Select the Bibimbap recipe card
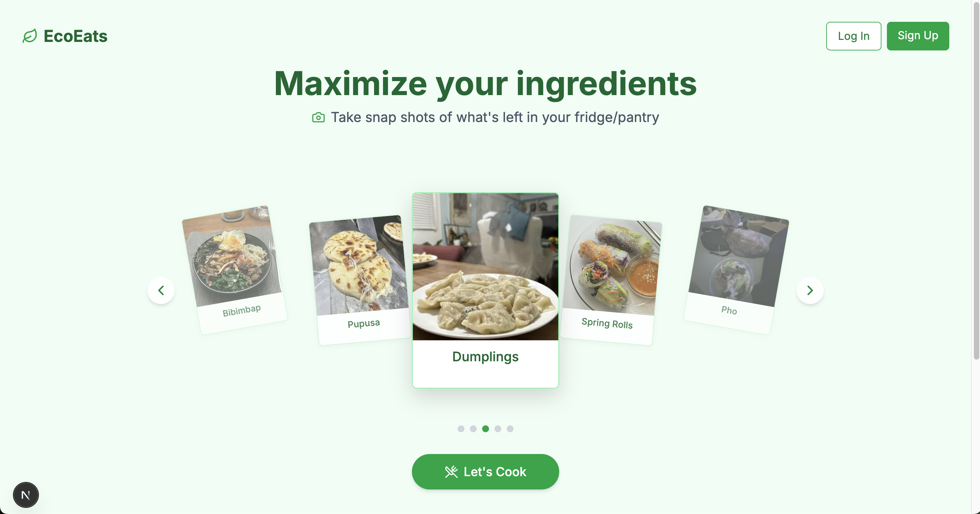Image resolution: width=980 pixels, height=514 pixels. 234,270
